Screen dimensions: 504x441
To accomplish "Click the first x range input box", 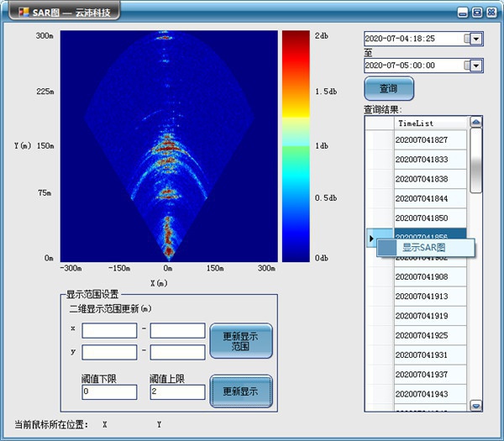I will [109, 330].
